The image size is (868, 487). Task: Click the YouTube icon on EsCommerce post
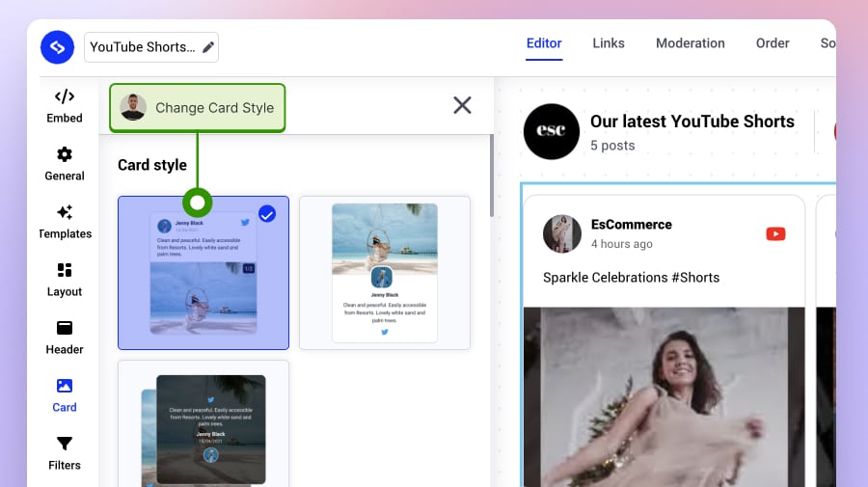click(775, 234)
